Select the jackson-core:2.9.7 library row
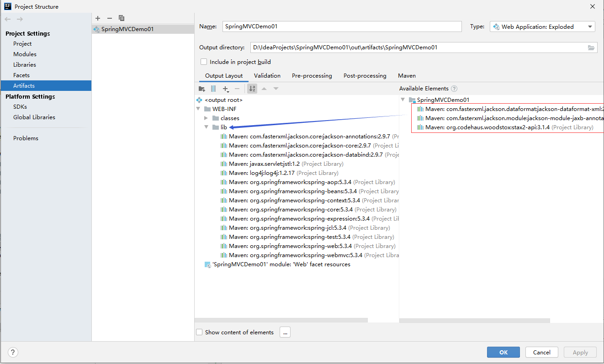 (309, 145)
